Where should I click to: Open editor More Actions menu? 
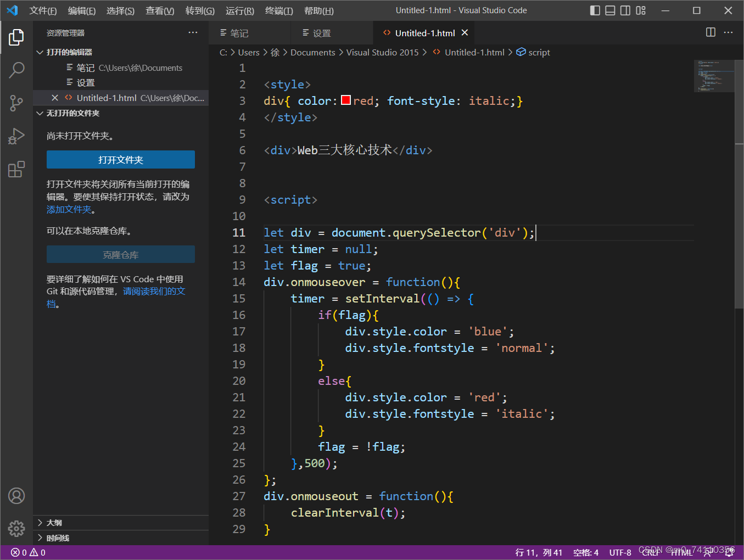(x=728, y=32)
